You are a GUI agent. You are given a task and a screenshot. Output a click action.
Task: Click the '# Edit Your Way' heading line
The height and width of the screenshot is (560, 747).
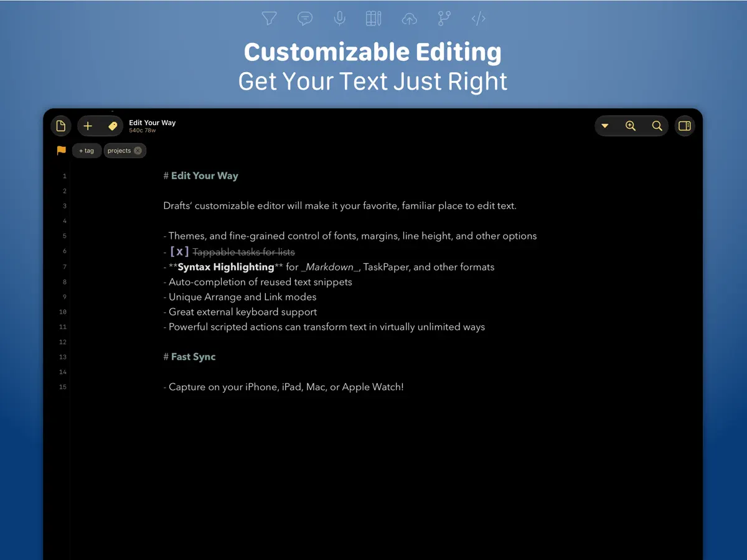(201, 176)
